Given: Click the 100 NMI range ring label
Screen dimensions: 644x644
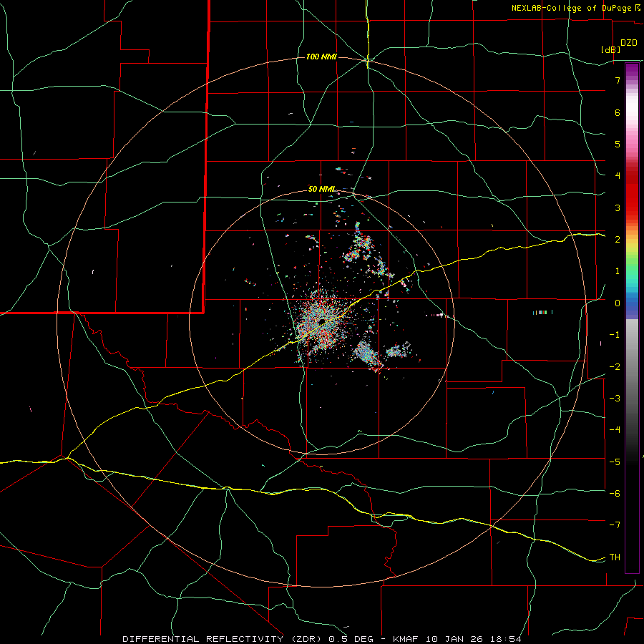Looking at the screenshot, I should 321,57.
